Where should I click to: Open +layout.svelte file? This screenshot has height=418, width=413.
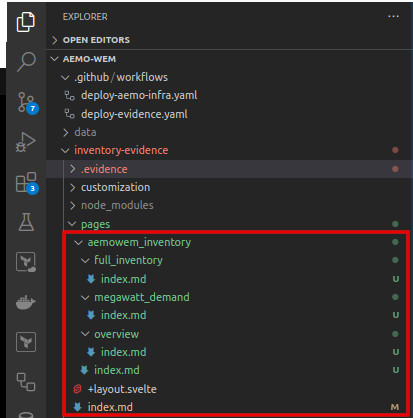click(122, 389)
